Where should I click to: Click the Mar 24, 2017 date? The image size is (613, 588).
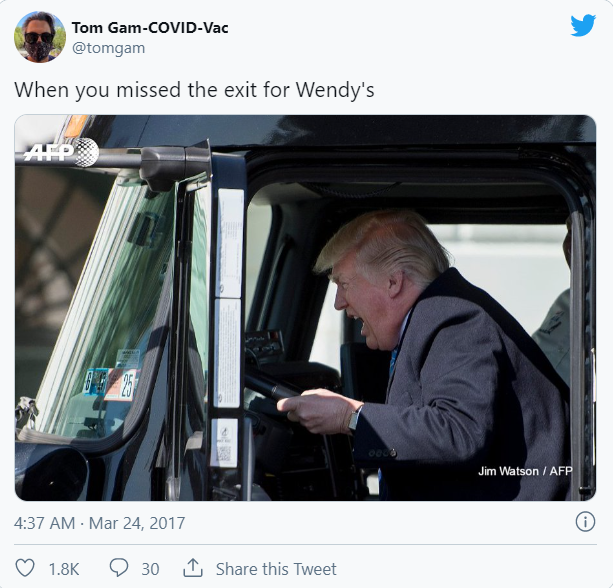click(x=137, y=523)
